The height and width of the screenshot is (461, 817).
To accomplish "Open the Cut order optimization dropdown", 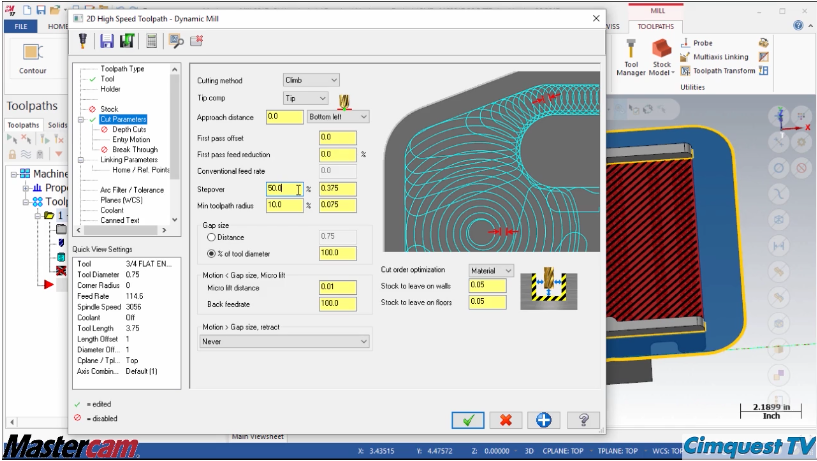I will point(491,270).
